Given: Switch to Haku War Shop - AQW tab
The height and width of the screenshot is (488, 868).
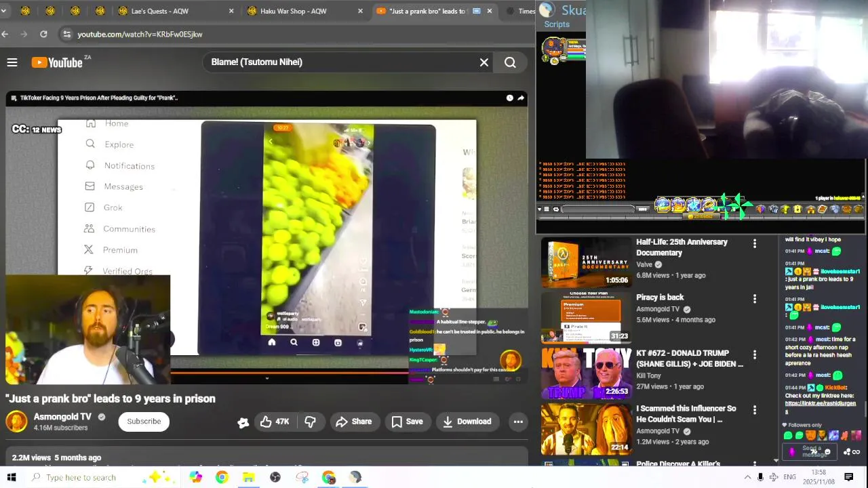Looking at the screenshot, I should pos(305,11).
